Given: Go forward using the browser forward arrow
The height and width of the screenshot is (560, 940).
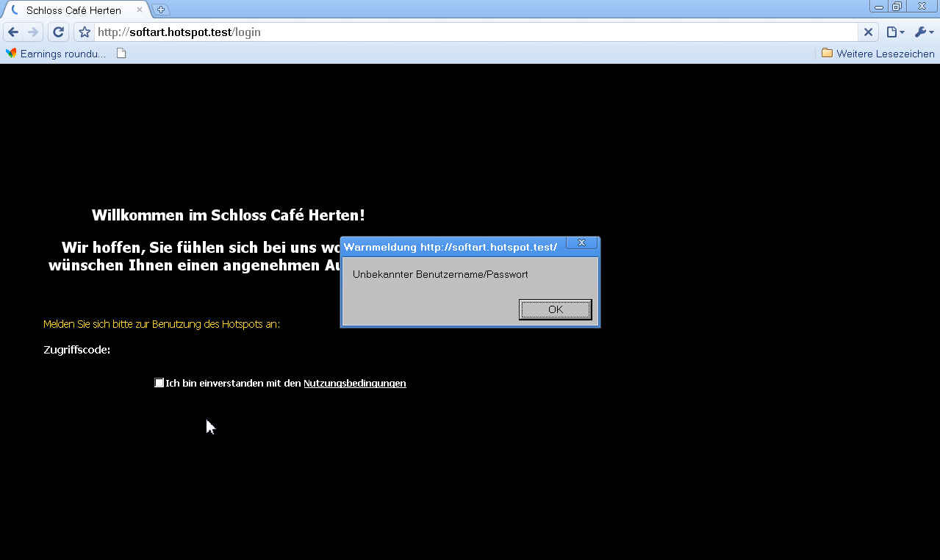Looking at the screenshot, I should click(33, 32).
